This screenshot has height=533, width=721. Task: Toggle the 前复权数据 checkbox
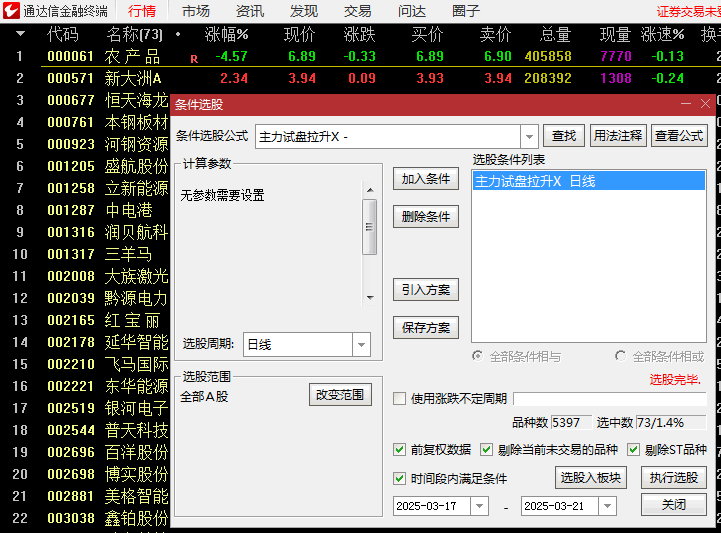tap(400, 450)
